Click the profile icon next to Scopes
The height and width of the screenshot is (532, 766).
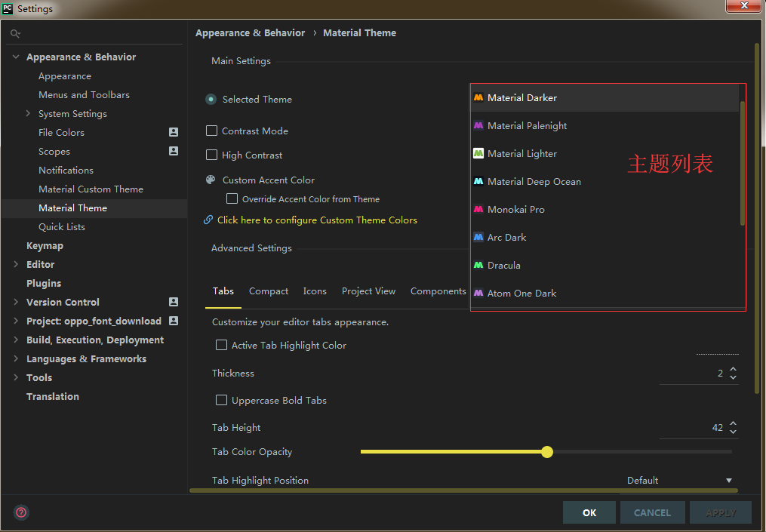[174, 151]
